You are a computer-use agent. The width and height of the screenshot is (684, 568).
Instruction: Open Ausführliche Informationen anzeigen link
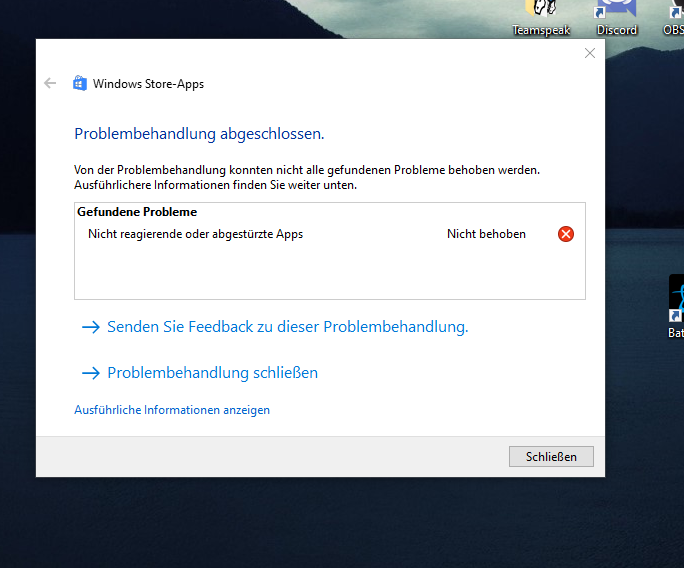pos(172,410)
